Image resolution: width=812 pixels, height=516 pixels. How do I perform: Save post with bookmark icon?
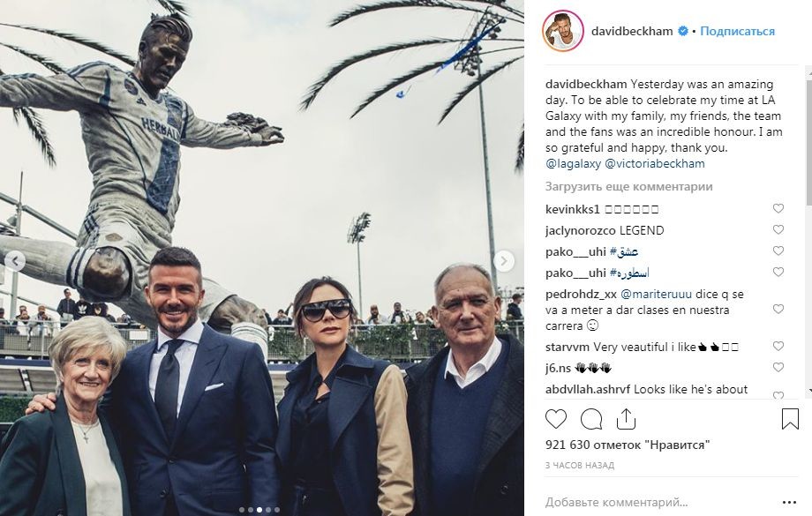790,419
